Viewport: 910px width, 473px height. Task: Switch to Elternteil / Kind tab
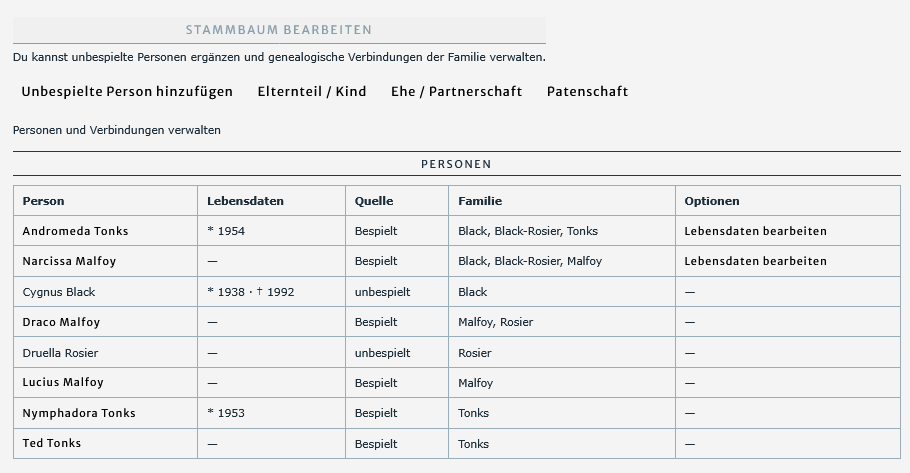coord(312,92)
